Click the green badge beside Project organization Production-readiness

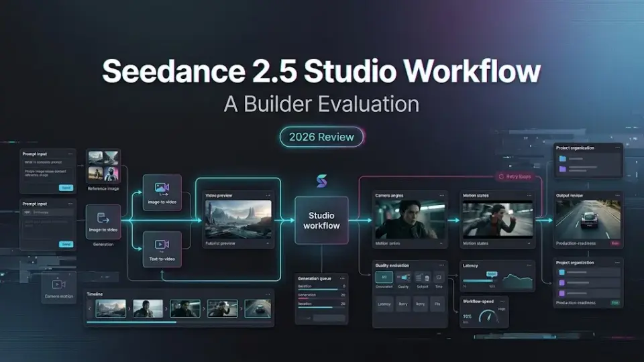tap(615, 302)
